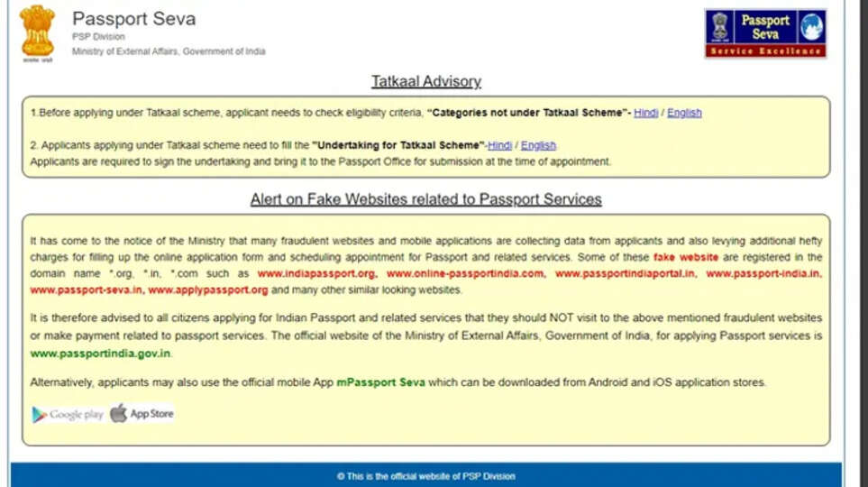Click the red www.online-passportindia.com text
The image size is (868, 487).
coord(466,273)
